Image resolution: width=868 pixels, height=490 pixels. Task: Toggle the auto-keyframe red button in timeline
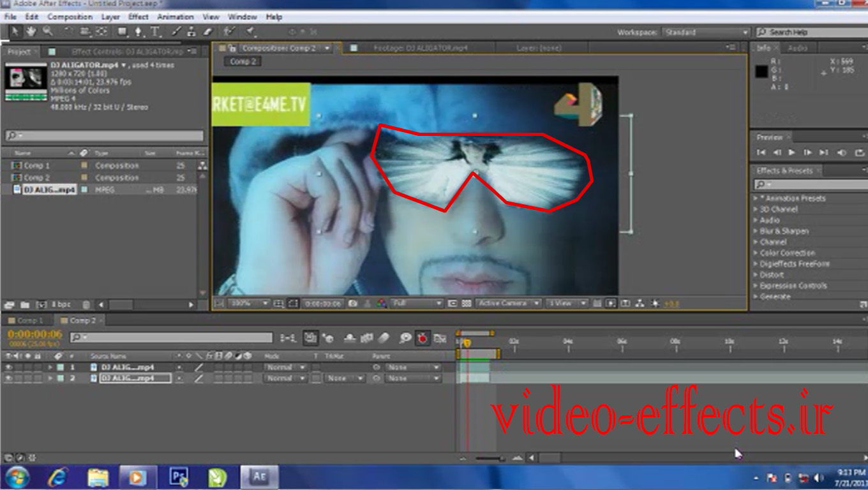point(423,338)
